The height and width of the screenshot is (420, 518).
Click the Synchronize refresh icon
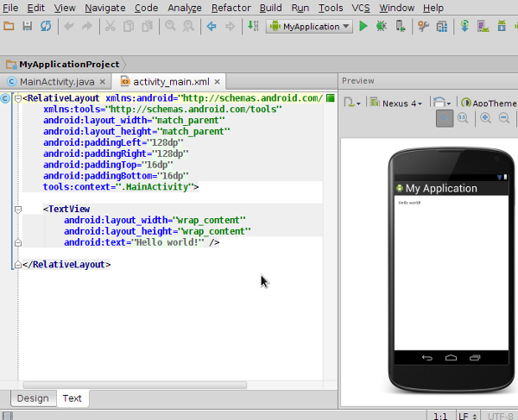pos(45,27)
